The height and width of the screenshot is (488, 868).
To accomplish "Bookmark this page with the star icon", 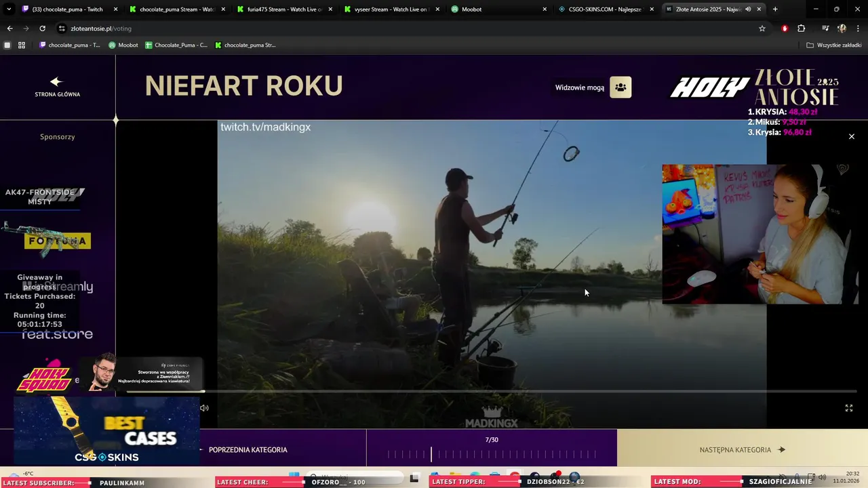I will 762,28.
